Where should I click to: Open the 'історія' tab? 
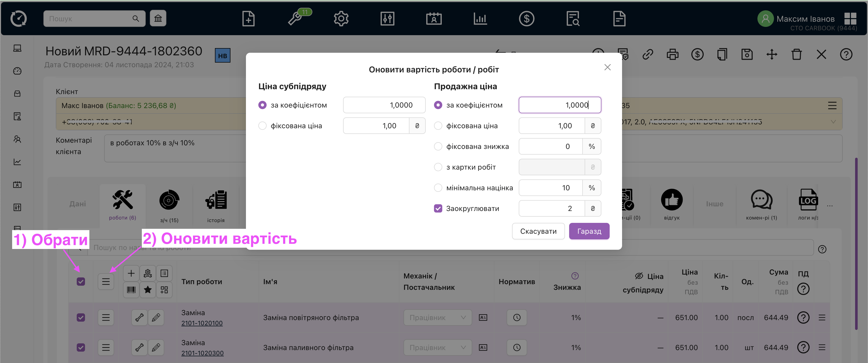pos(216,206)
